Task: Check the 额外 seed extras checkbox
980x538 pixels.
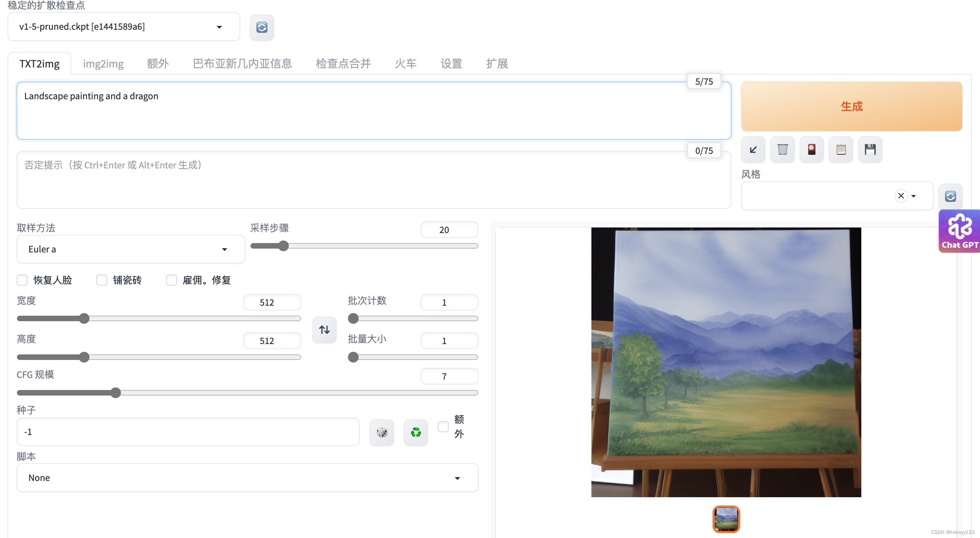Action: pos(443,427)
